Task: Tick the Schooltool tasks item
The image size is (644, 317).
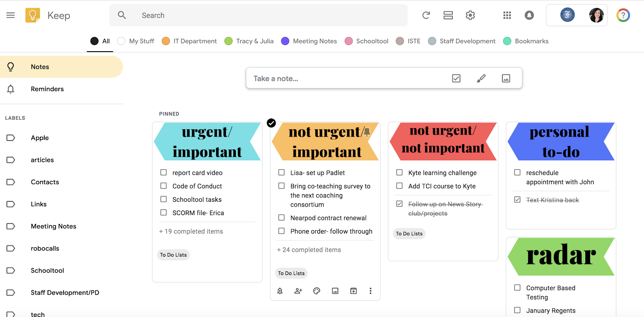Action: point(163,199)
